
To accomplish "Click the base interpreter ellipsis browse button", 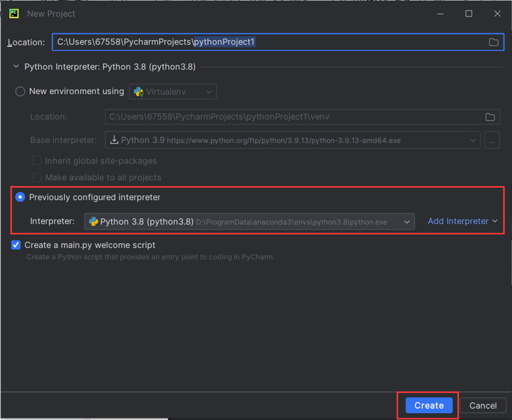I will pos(492,140).
